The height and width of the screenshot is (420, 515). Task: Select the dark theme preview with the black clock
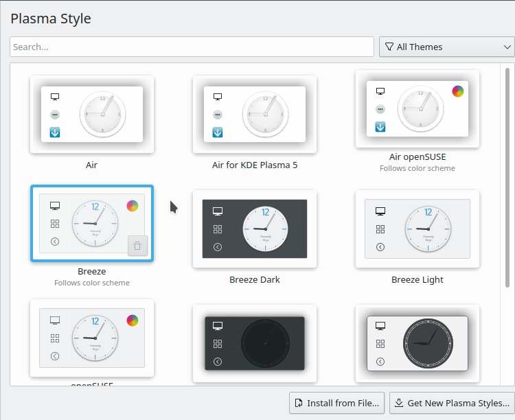pos(255,344)
